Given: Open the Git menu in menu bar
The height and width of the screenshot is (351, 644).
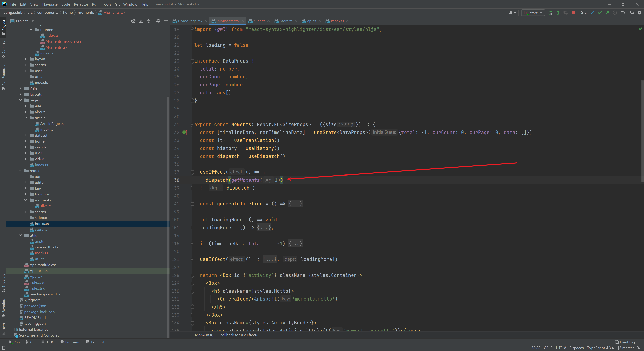Looking at the screenshot, I should pos(117,4).
